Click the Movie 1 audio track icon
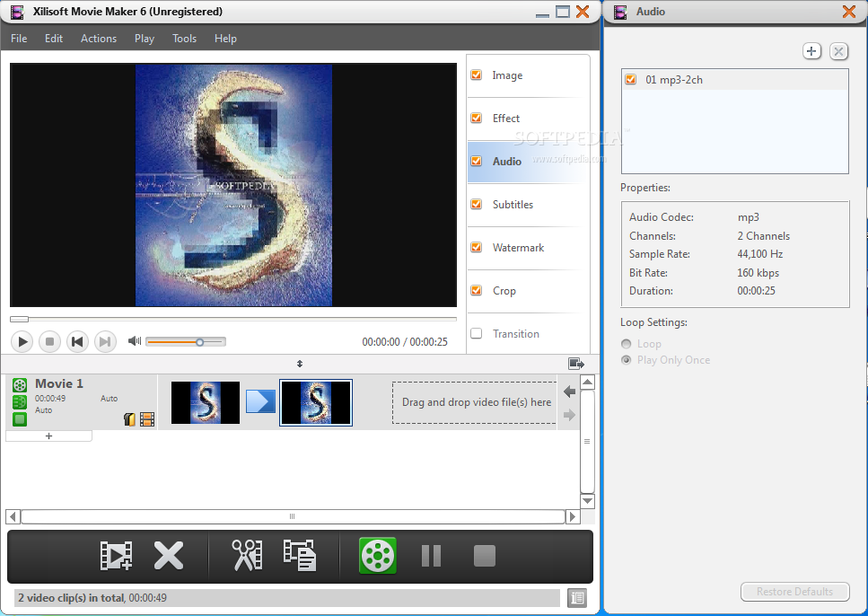 [x=129, y=419]
